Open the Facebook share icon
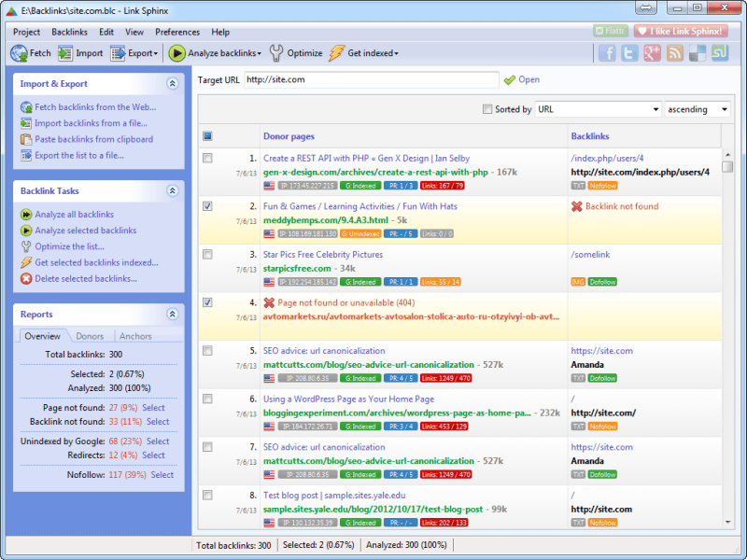The height and width of the screenshot is (560, 747). tap(607, 53)
